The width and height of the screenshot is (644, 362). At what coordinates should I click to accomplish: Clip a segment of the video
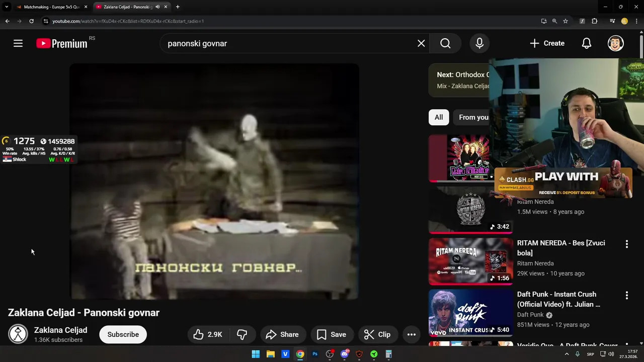pyautogui.click(x=377, y=334)
